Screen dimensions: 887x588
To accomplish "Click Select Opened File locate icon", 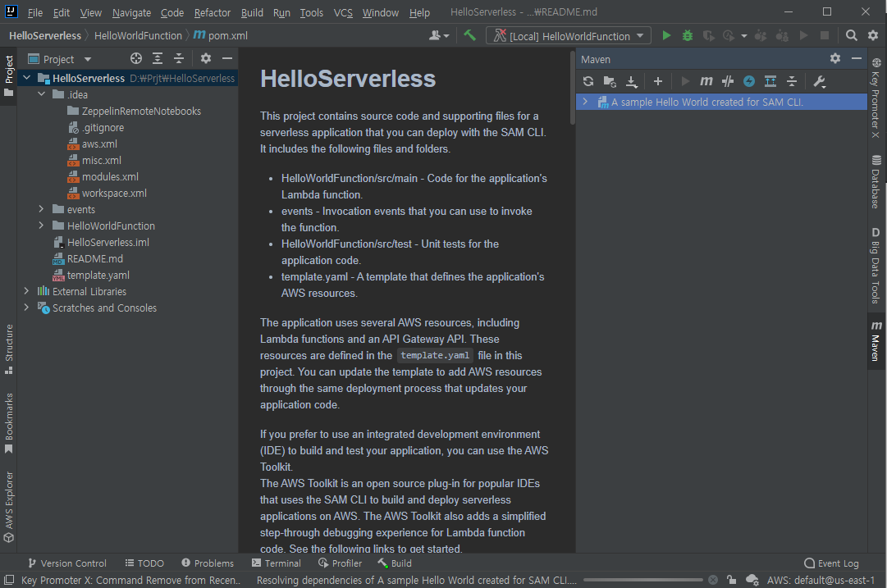I will [x=135, y=58].
